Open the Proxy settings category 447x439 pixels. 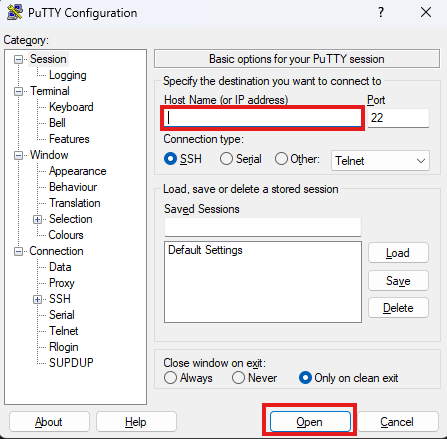tap(62, 283)
